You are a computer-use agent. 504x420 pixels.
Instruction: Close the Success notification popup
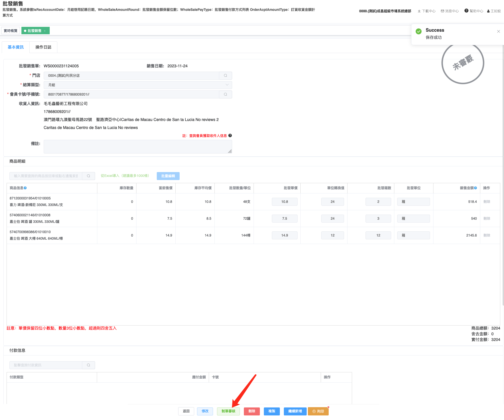tap(498, 31)
